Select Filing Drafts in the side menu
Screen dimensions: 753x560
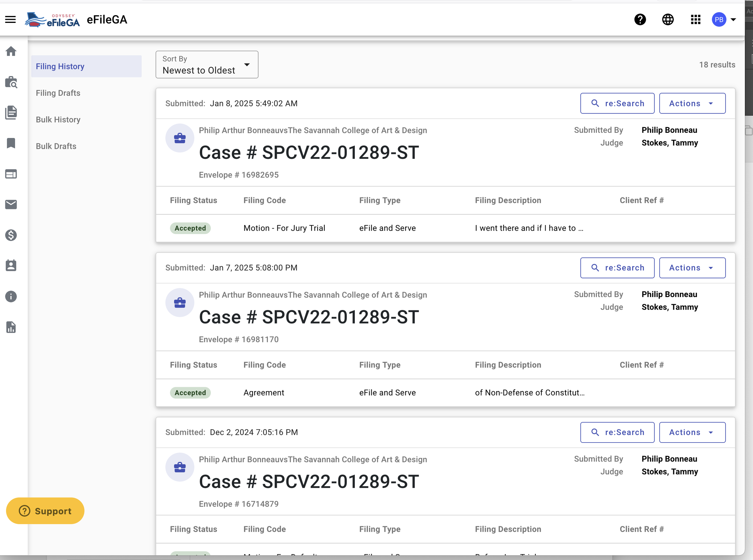58,93
